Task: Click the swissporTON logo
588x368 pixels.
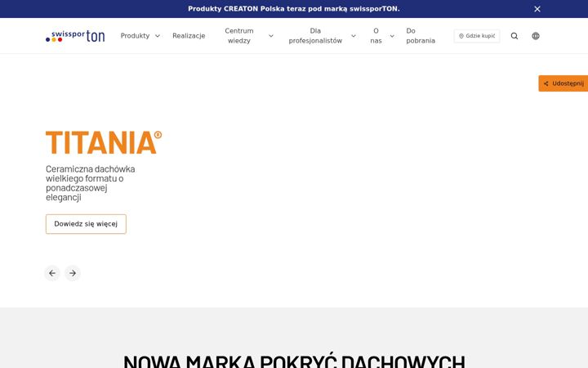Action: 75,36
